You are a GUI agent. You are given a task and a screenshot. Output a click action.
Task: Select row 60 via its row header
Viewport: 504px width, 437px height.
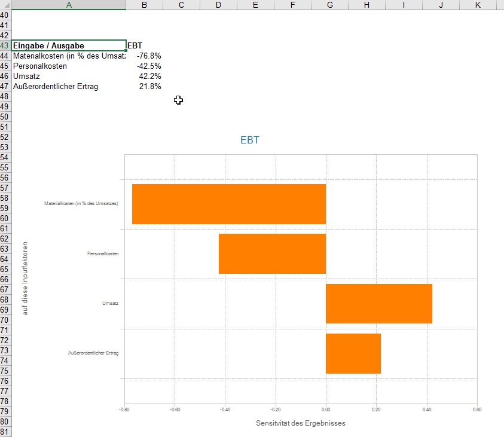click(x=5, y=219)
